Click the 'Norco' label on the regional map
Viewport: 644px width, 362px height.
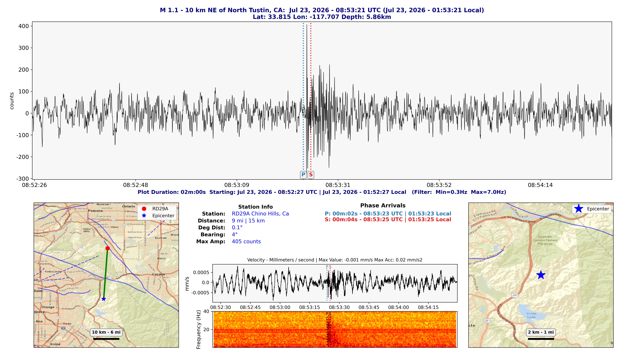click(161, 258)
